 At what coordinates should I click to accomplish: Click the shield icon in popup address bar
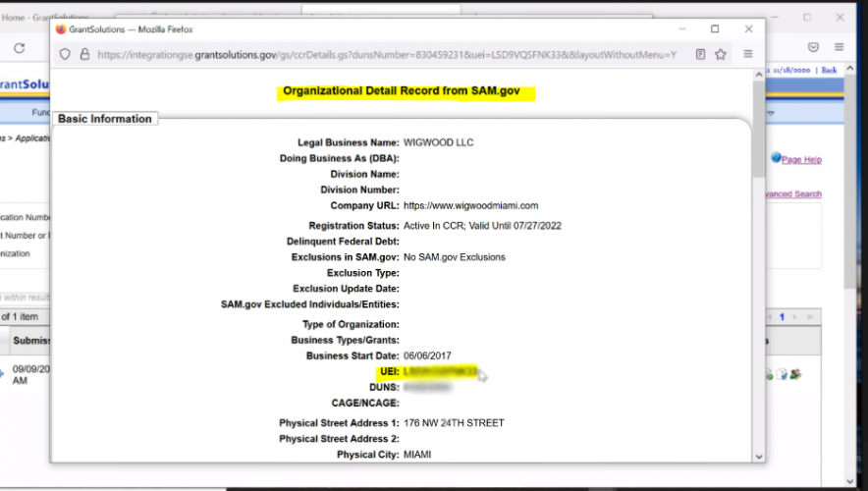[x=66, y=55]
